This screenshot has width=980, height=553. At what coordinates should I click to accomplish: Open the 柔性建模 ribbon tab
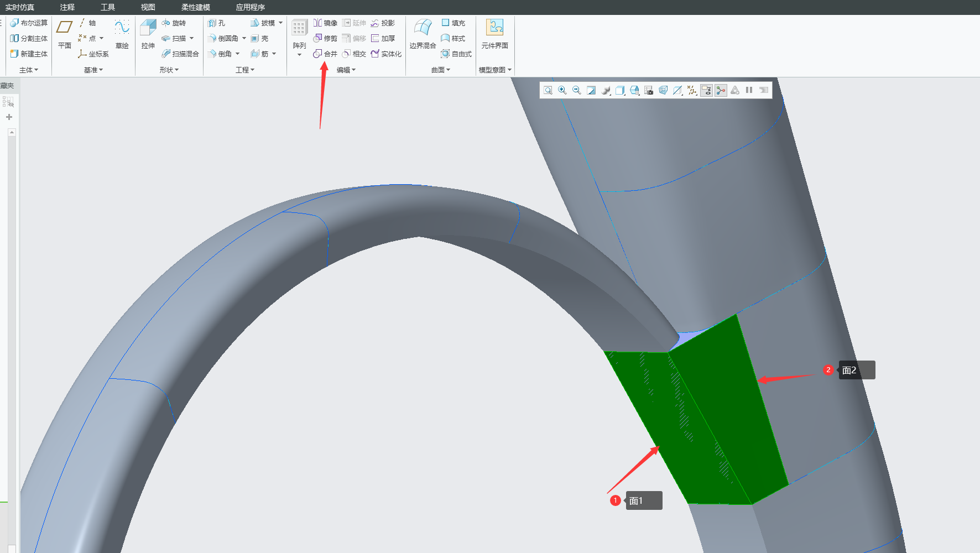pos(195,7)
